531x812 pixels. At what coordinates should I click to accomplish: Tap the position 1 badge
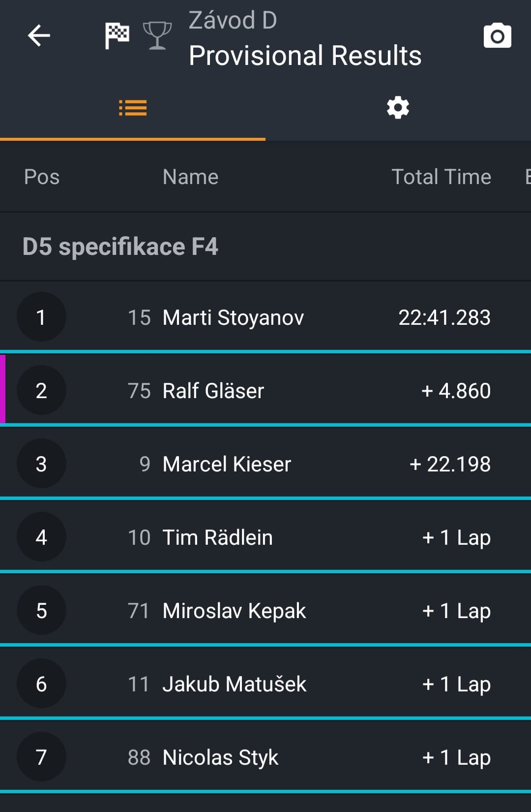[x=41, y=317]
